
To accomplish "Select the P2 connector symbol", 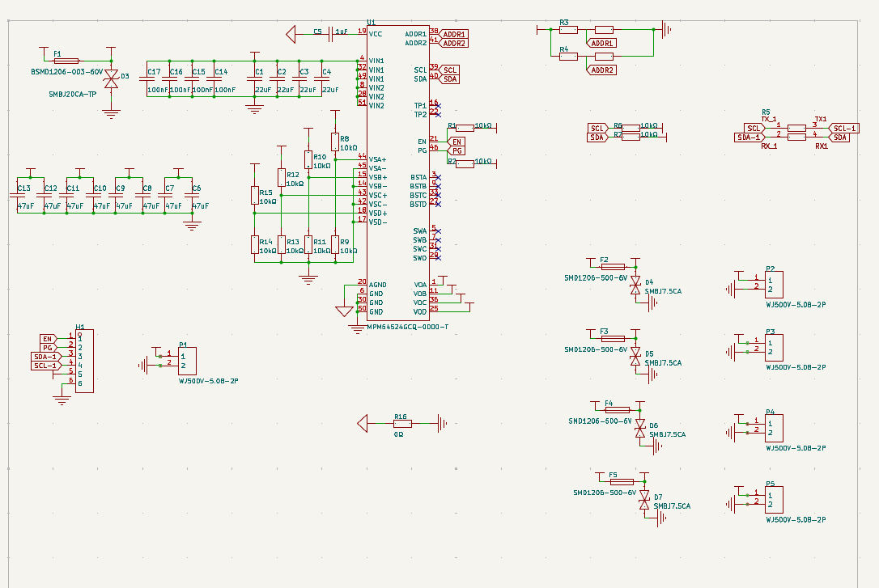I will pos(774,284).
